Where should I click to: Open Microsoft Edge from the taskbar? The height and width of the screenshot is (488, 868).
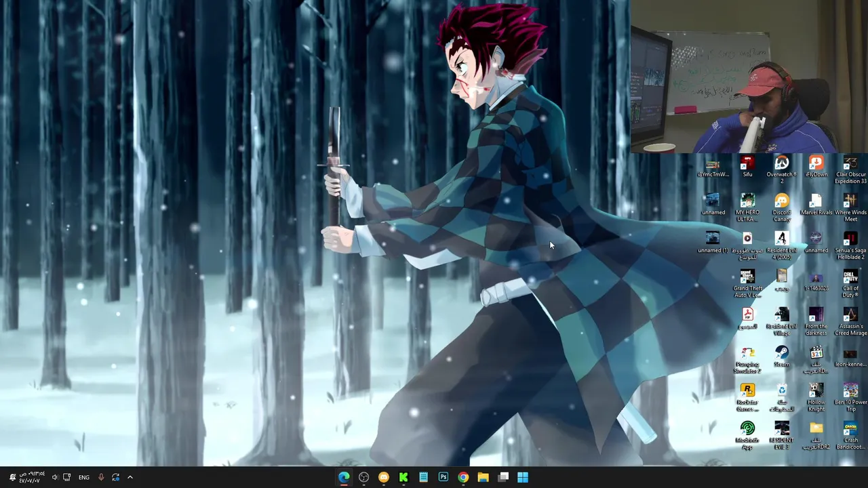[x=344, y=477]
